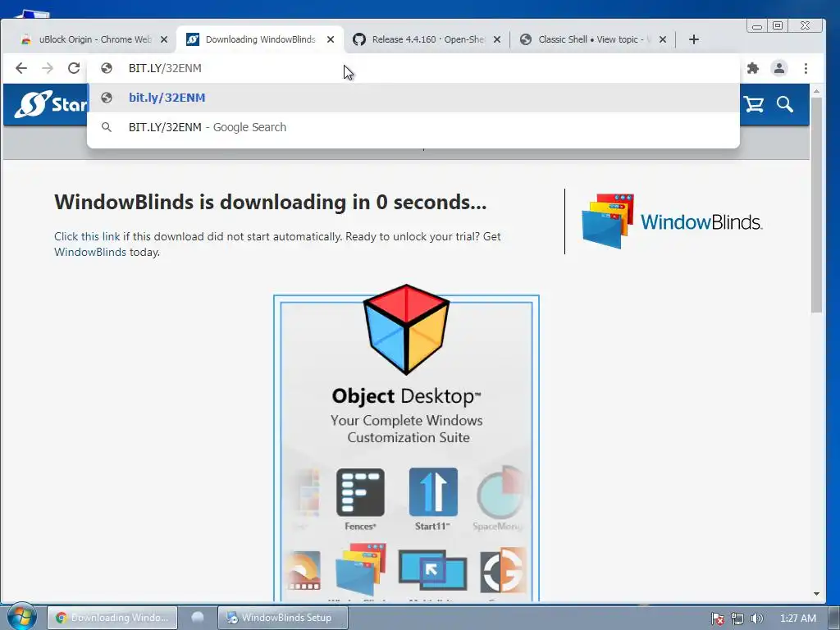Open Downloading Windo... Chrome taskbar button
The width and height of the screenshot is (840, 630).
coord(112,617)
